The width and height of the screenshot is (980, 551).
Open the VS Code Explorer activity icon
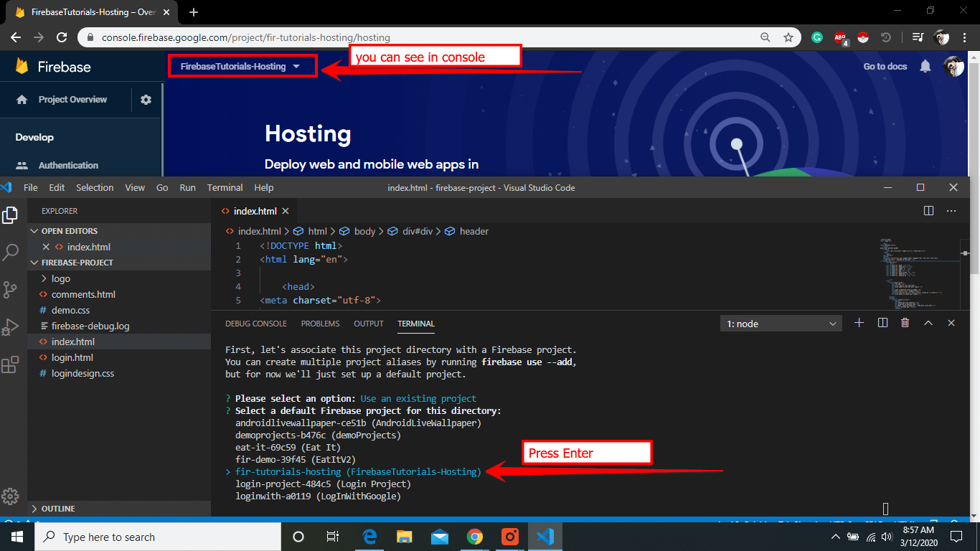pyautogui.click(x=10, y=215)
